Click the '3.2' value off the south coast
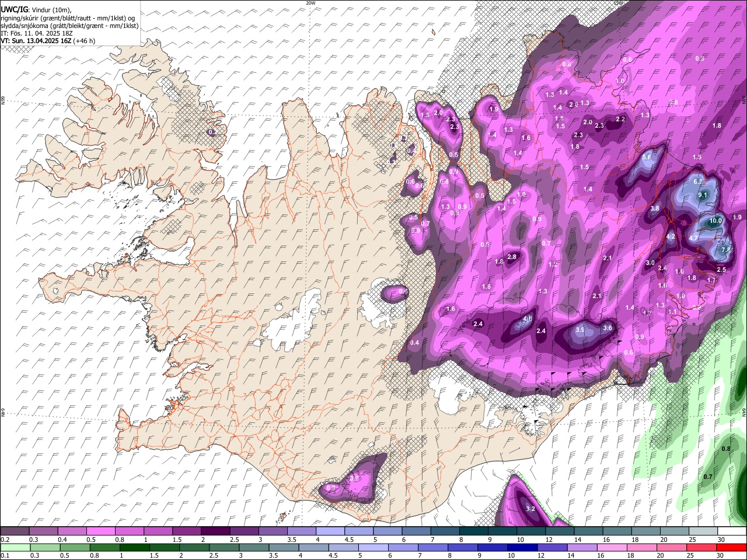747x560 pixels. (530, 509)
